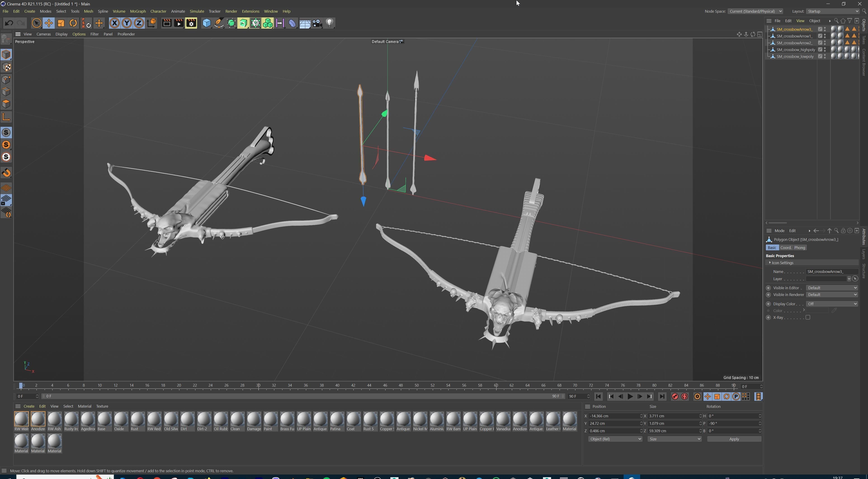Image resolution: width=868 pixels, height=479 pixels.
Task: Open the Extensions menu
Action: (250, 11)
